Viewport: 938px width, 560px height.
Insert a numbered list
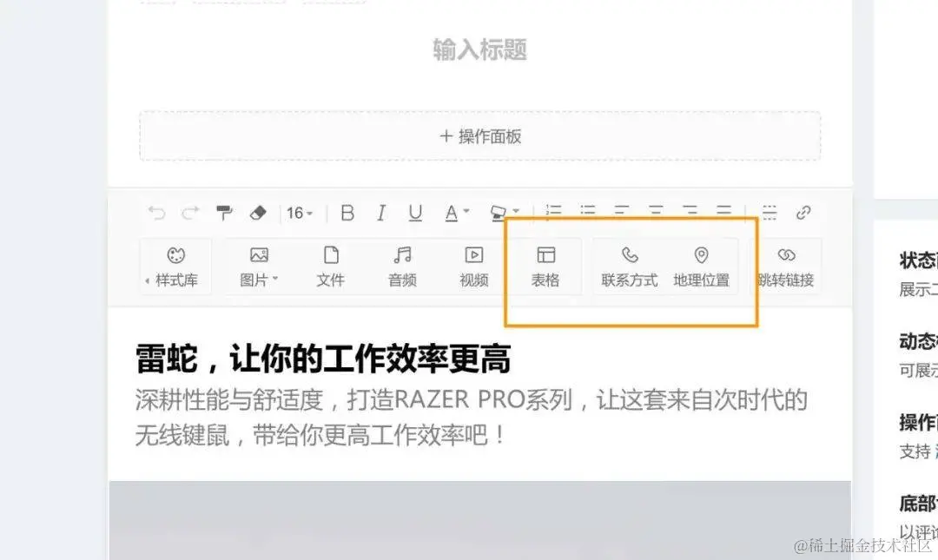[x=554, y=212]
